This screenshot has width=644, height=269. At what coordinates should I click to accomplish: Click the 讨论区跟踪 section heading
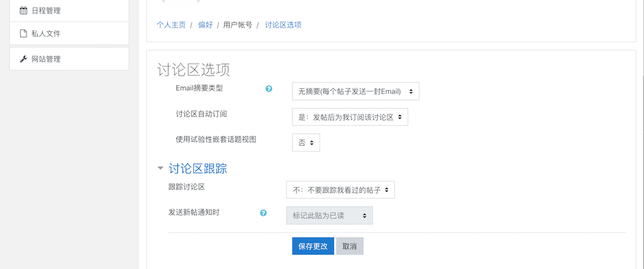coord(198,168)
